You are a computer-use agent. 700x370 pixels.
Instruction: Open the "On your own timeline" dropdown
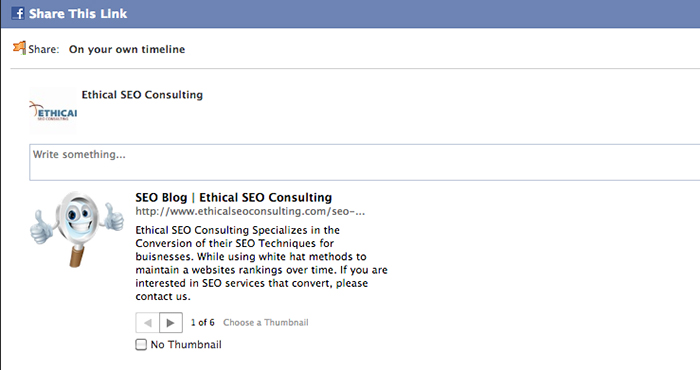click(127, 49)
